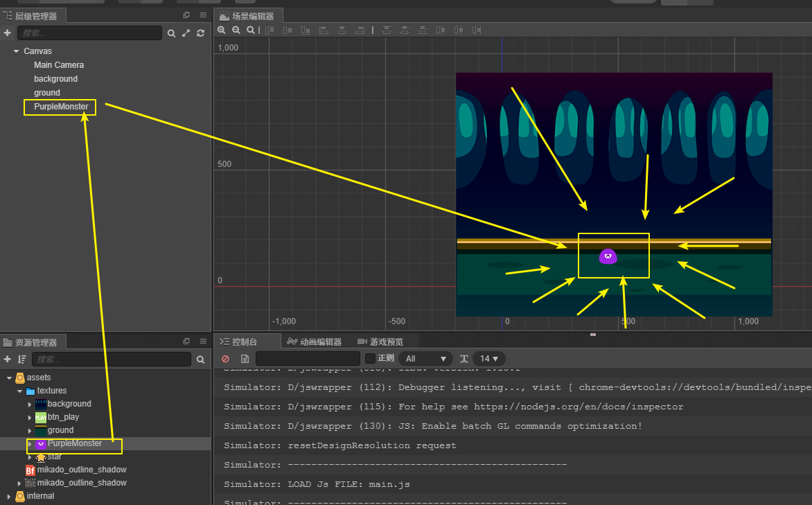Screen dimensions: 812x505
Task: Click the expand-all arrows icon in hierarchy panel
Action: click(186, 33)
